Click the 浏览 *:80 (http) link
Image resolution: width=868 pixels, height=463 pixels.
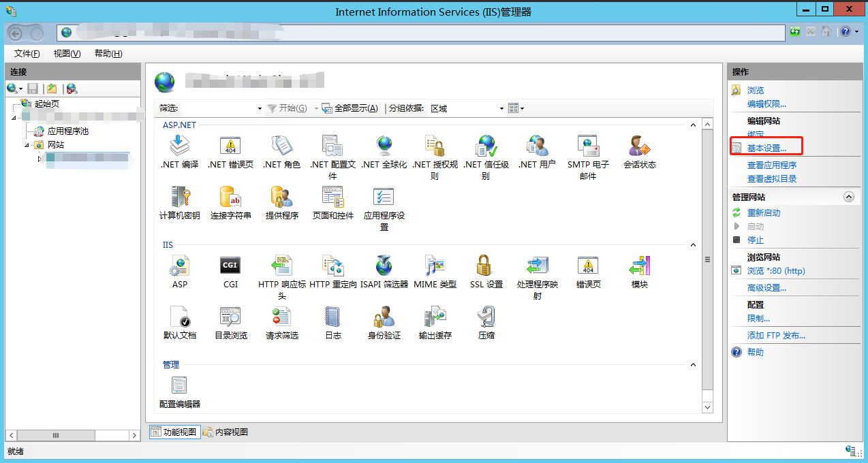point(776,270)
